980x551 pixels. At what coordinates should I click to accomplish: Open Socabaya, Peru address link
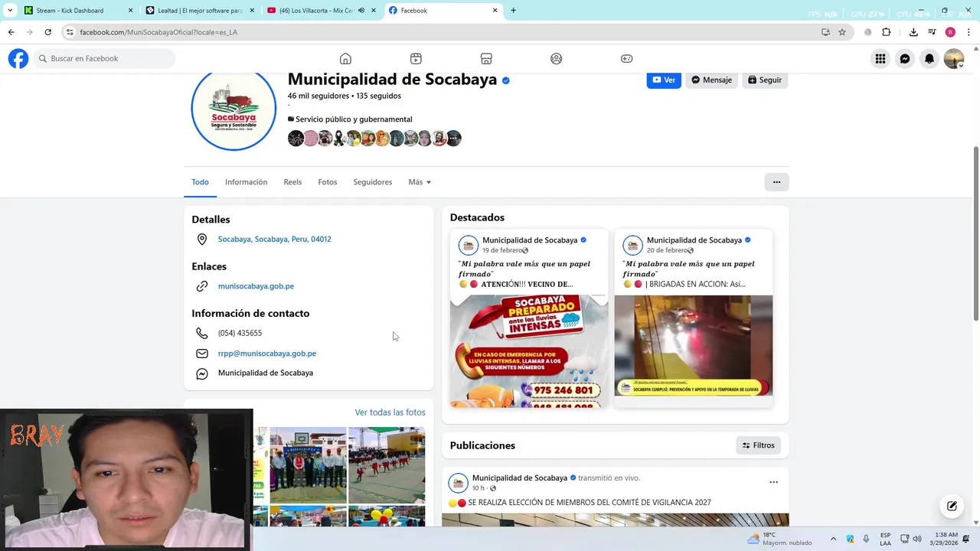(x=274, y=239)
